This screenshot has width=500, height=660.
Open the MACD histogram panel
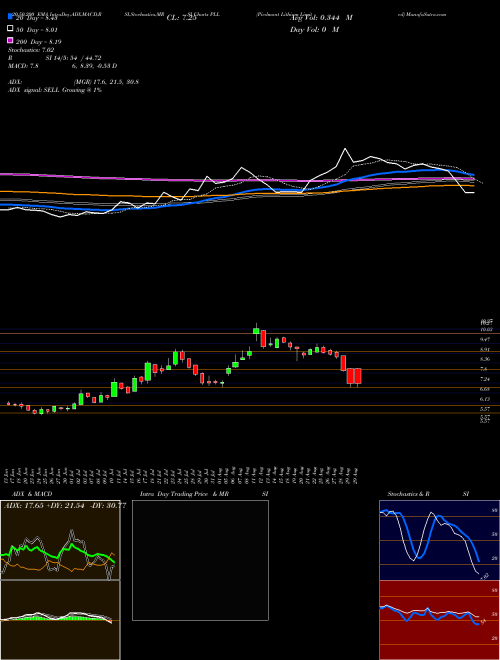click(x=60, y=620)
